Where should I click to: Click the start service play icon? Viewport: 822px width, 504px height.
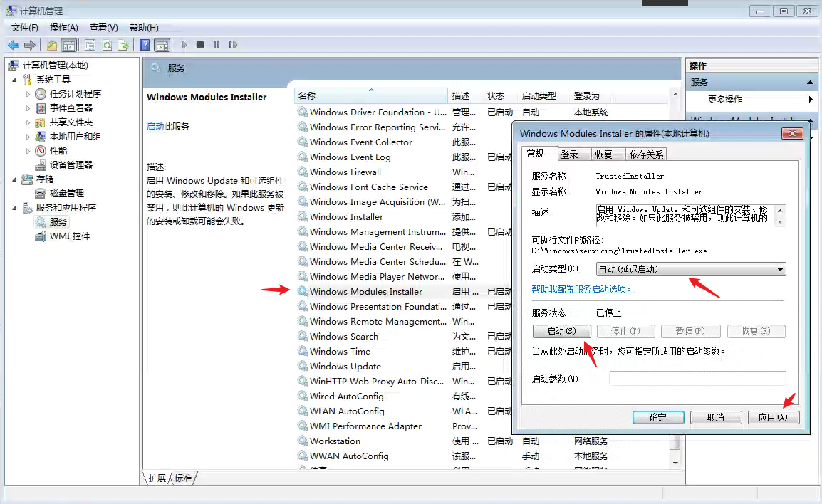click(x=184, y=45)
